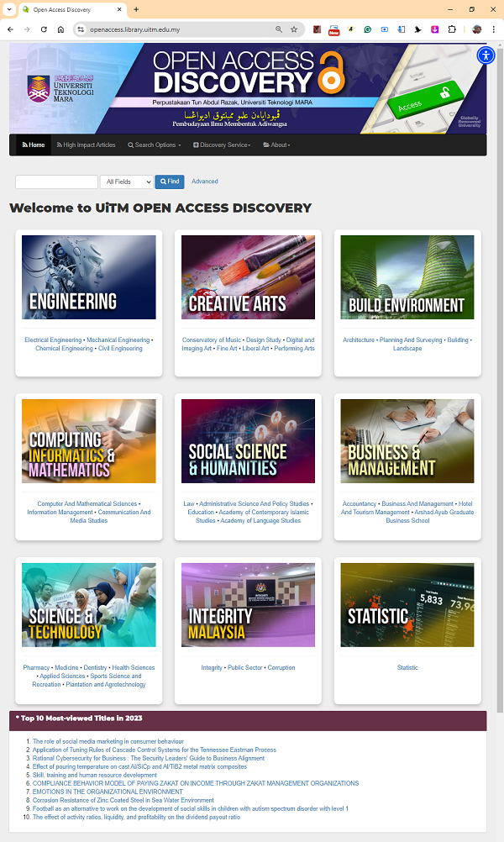Screen dimensions: 504x842
Task: Click the zoom magnifier icon in address bar
Action: click(x=279, y=29)
